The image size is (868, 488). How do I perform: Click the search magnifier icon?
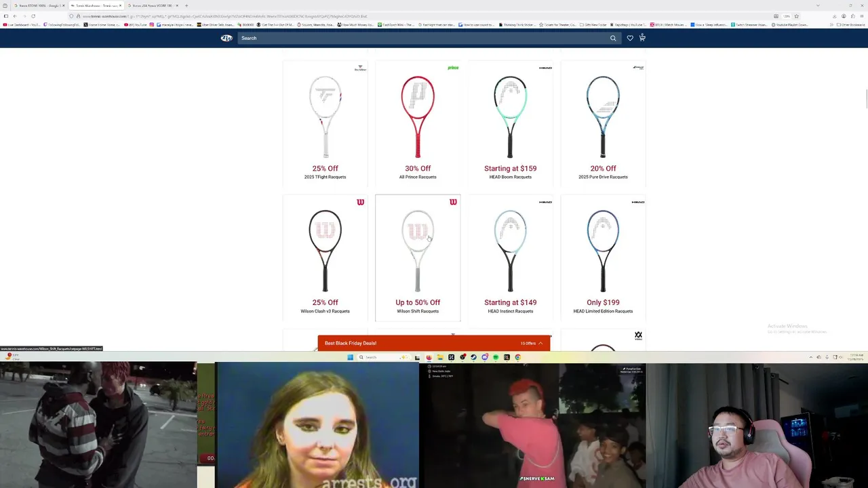(x=613, y=38)
